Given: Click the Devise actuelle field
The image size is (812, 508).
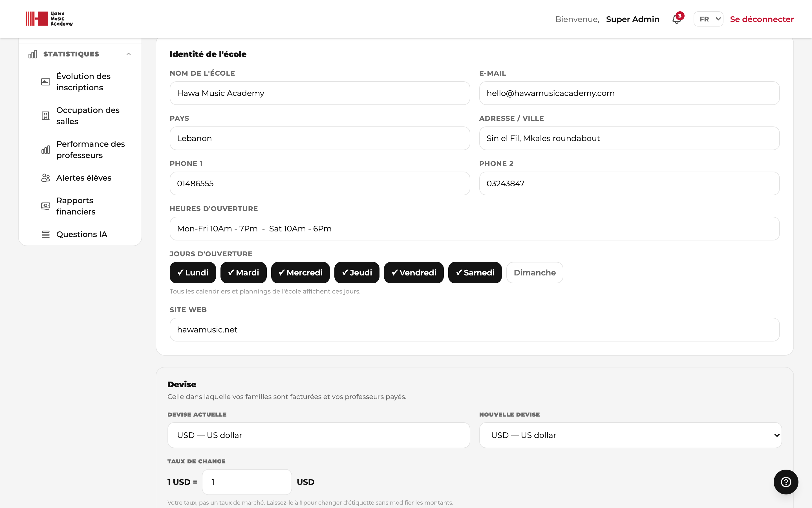Looking at the screenshot, I should (x=318, y=435).
